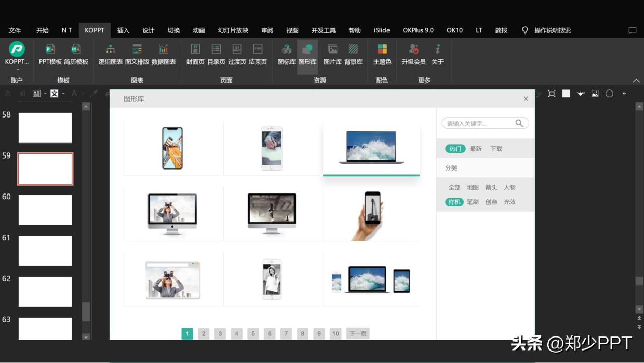Image resolution: width=644 pixels, height=363 pixels.
Task: Open the 封面页 cover page tool
Action: coord(195,55)
